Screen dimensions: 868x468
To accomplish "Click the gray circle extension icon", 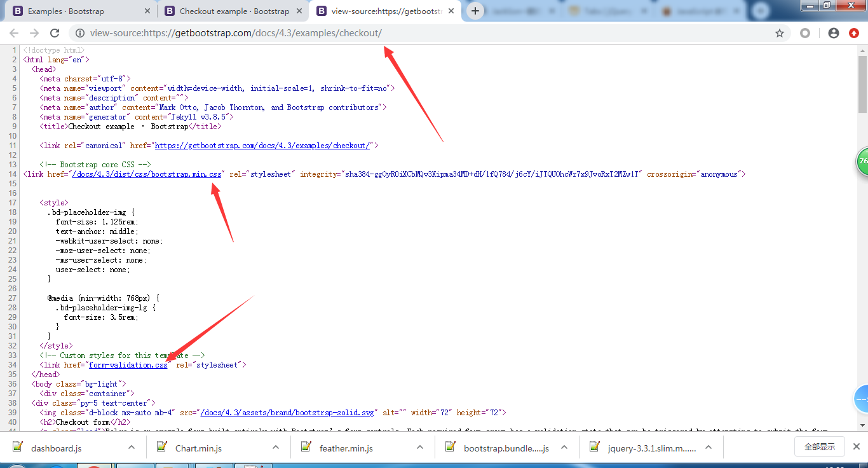I will (805, 33).
